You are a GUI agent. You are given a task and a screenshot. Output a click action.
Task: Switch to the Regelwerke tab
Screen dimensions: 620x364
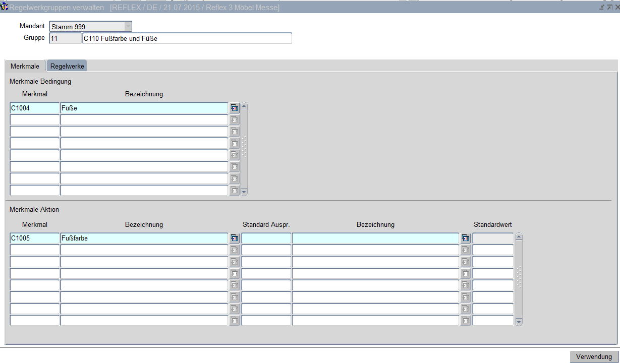(67, 66)
